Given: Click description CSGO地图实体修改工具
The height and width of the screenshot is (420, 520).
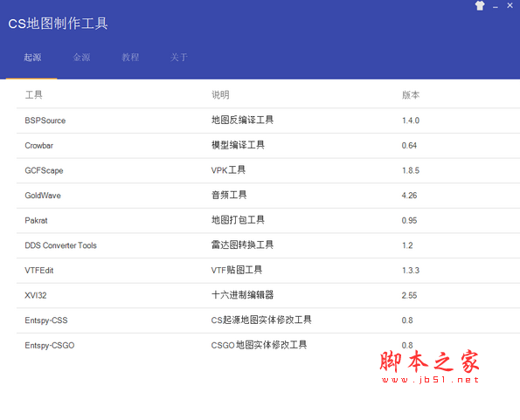Looking at the screenshot, I should (x=259, y=345).
